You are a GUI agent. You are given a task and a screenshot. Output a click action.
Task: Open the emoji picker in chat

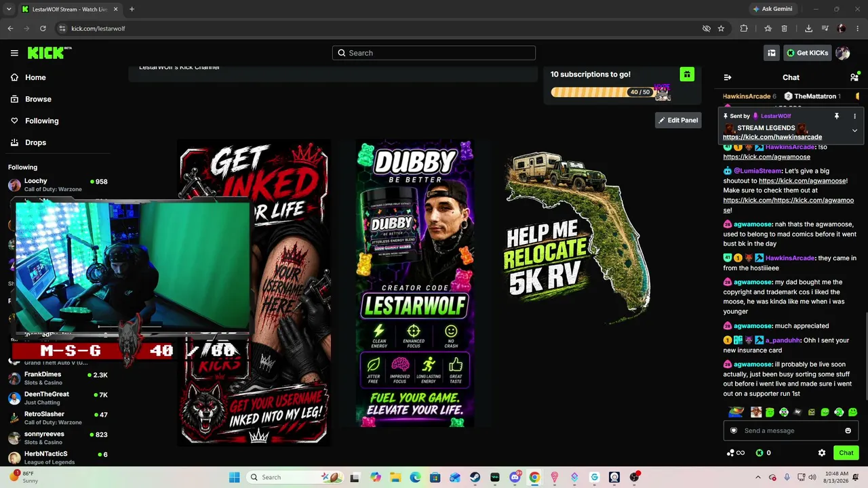[x=848, y=430]
